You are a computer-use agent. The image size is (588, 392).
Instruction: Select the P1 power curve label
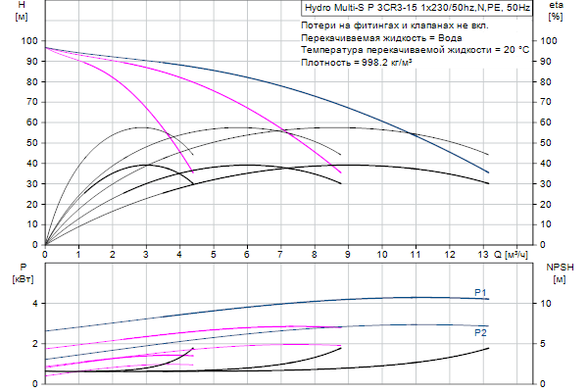tap(480, 291)
